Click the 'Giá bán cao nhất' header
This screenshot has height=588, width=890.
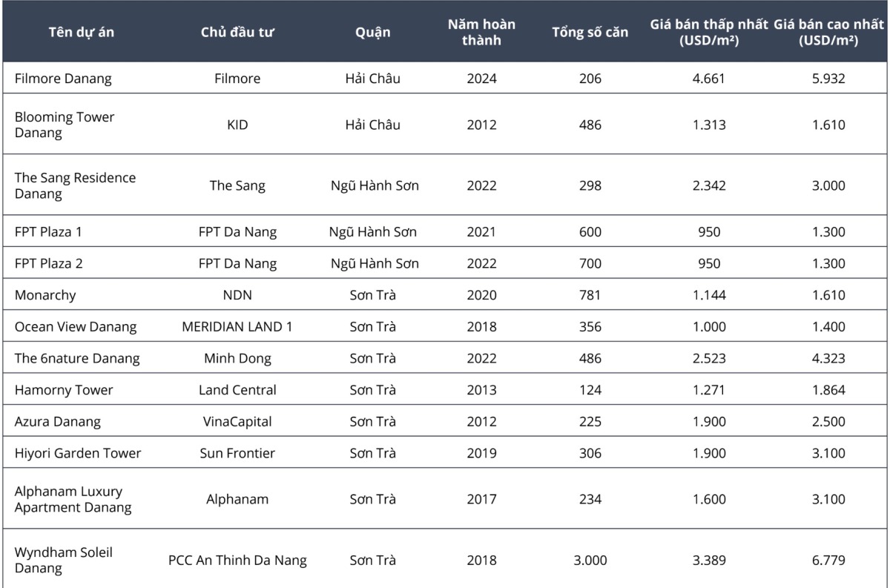[x=828, y=32]
